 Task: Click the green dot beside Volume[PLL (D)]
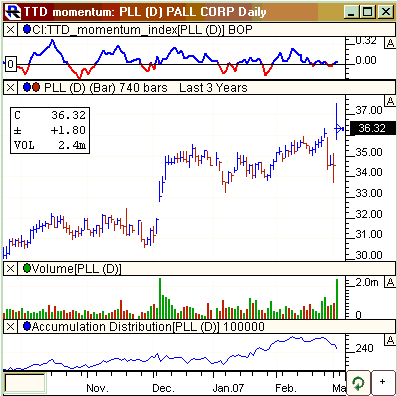tap(27, 268)
